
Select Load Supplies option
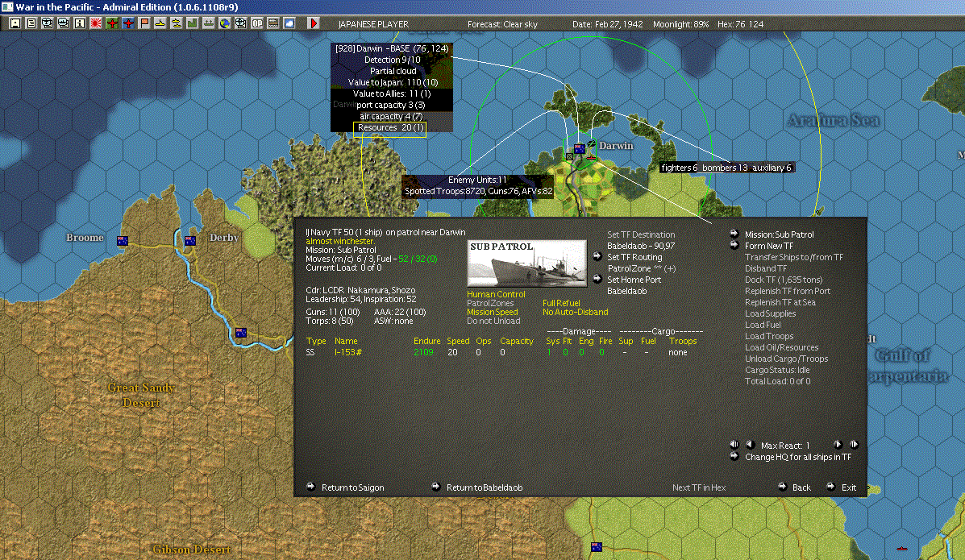coord(771,314)
